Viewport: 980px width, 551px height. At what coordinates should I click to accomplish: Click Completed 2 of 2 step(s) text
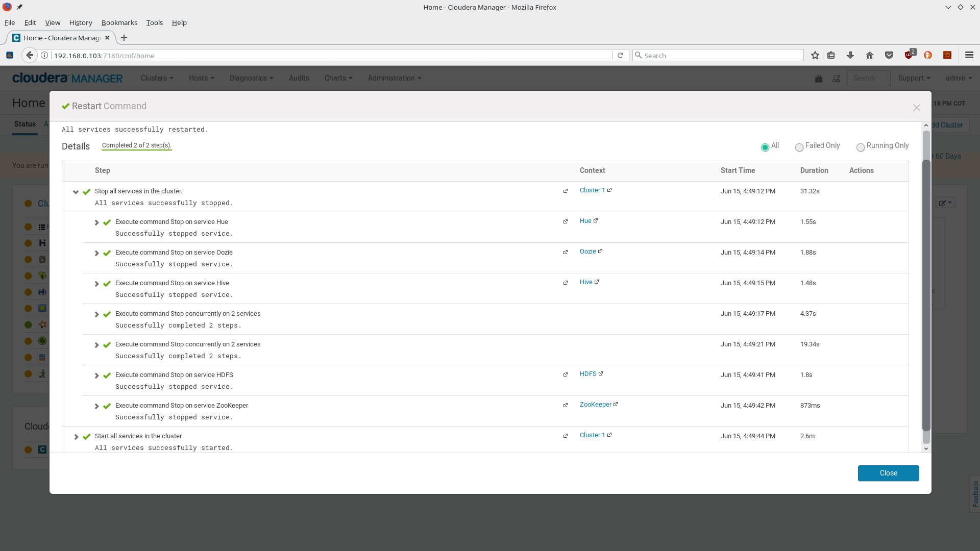137,145
